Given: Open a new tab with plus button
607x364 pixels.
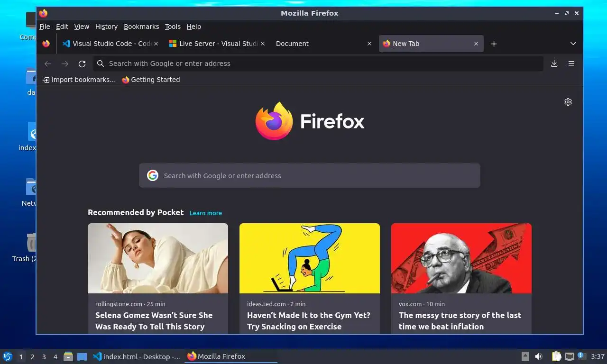Looking at the screenshot, I should point(494,44).
